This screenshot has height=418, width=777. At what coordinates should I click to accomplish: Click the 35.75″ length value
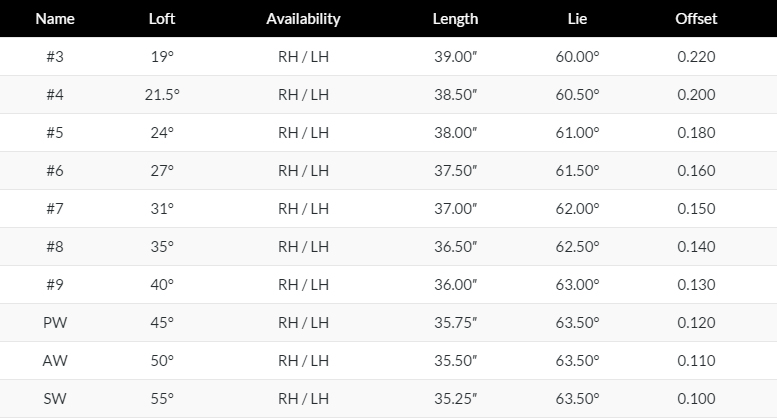455,322
